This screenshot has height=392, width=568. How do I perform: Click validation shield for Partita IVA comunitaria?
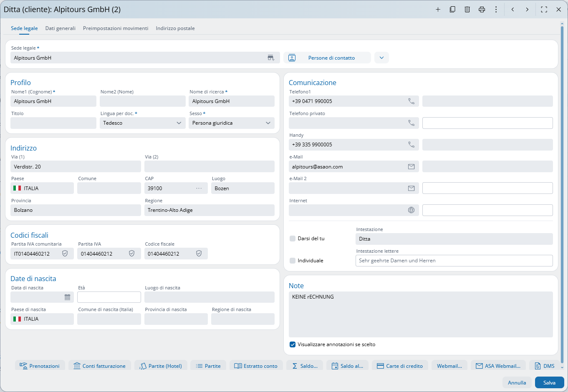click(65, 254)
